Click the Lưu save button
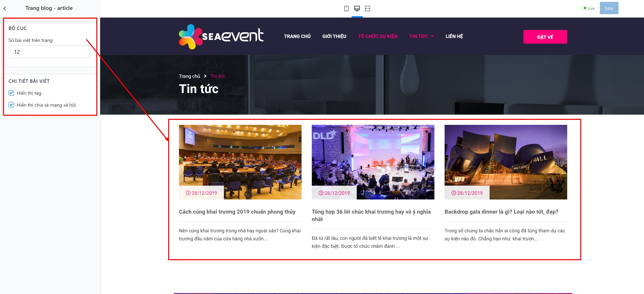This screenshot has height=294, width=644. click(609, 8)
